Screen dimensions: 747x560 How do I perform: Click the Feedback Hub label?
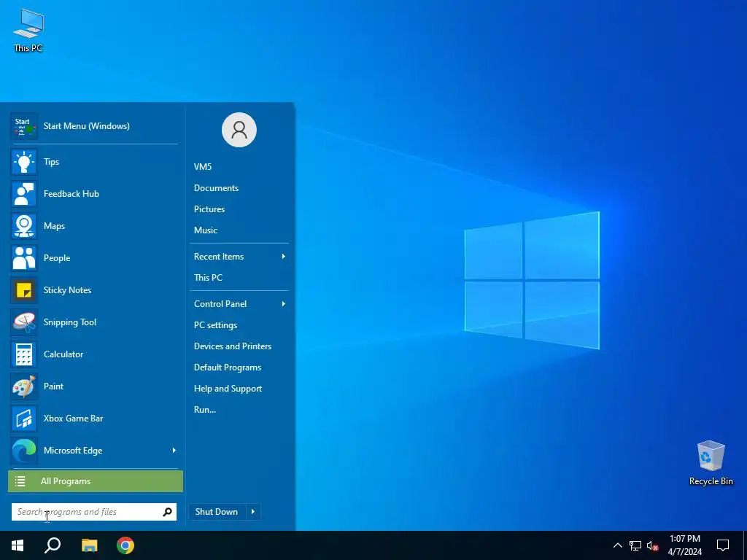click(x=71, y=194)
